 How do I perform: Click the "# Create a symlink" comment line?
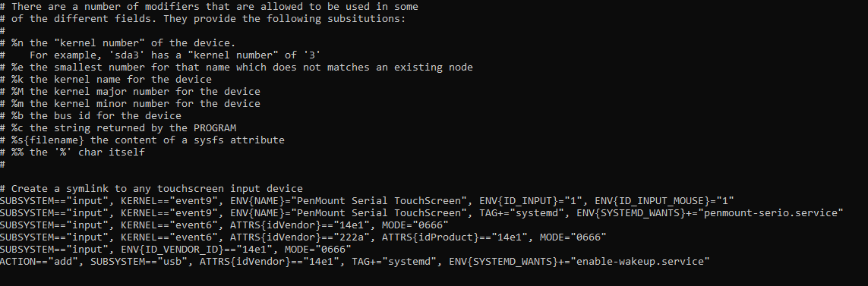coord(152,189)
